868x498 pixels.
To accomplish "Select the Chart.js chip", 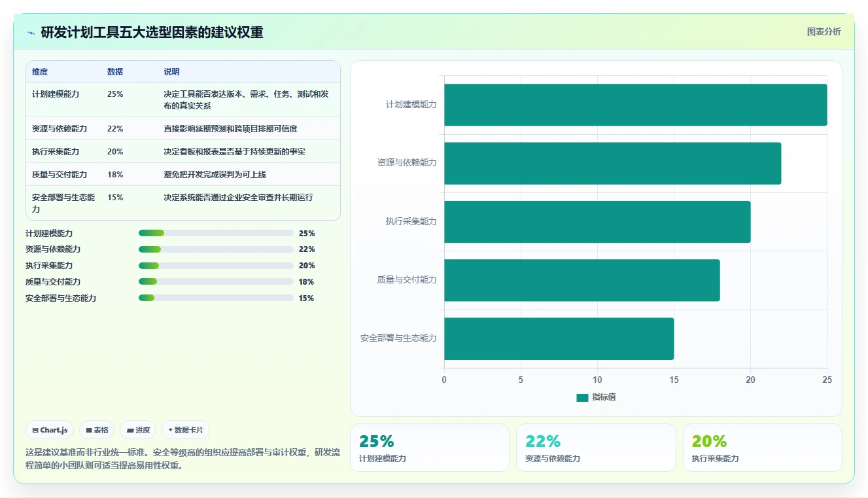I will pyautogui.click(x=50, y=430).
